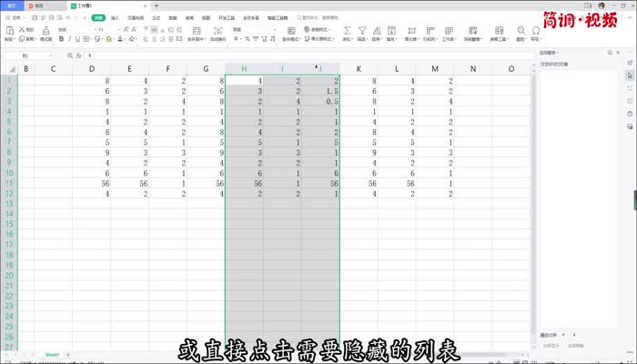Image resolution: width=637 pixels, height=364 pixels.
Task: Click the add new sheet plus button
Action: click(68, 353)
